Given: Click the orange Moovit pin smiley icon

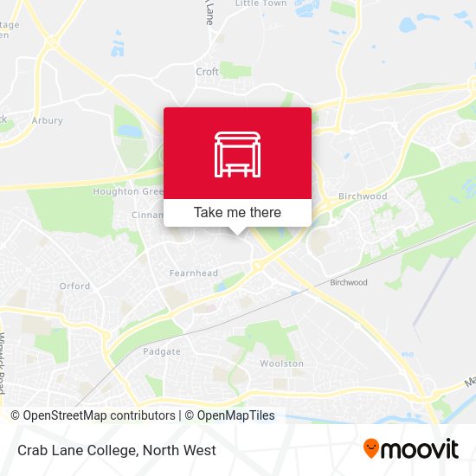Looking at the screenshot, I should click(371, 448).
